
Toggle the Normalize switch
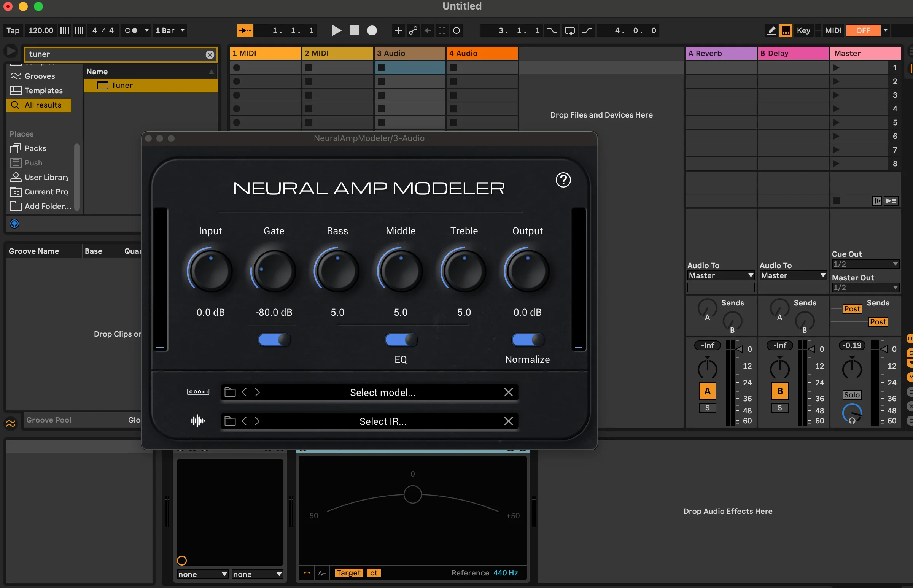click(x=527, y=339)
